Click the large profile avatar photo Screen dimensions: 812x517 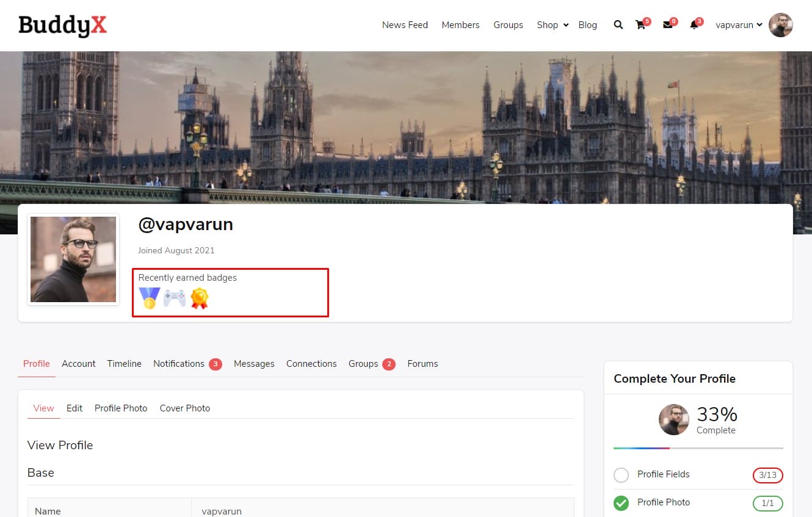tap(73, 259)
